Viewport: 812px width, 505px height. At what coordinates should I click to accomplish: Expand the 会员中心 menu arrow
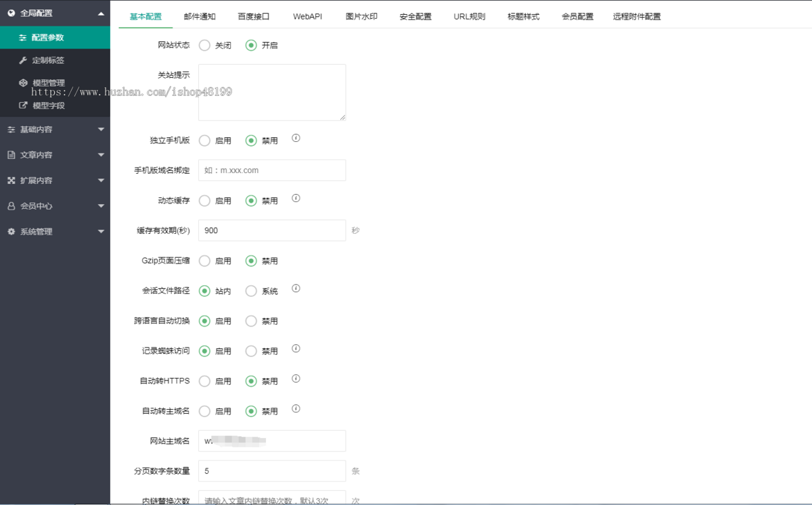coord(101,206)
